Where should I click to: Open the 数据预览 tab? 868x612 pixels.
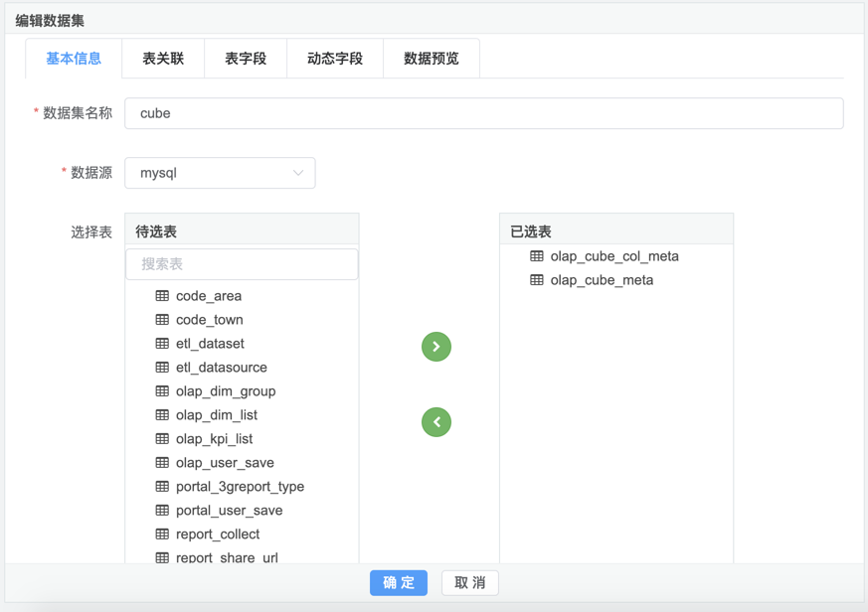(x=432, y=59)
